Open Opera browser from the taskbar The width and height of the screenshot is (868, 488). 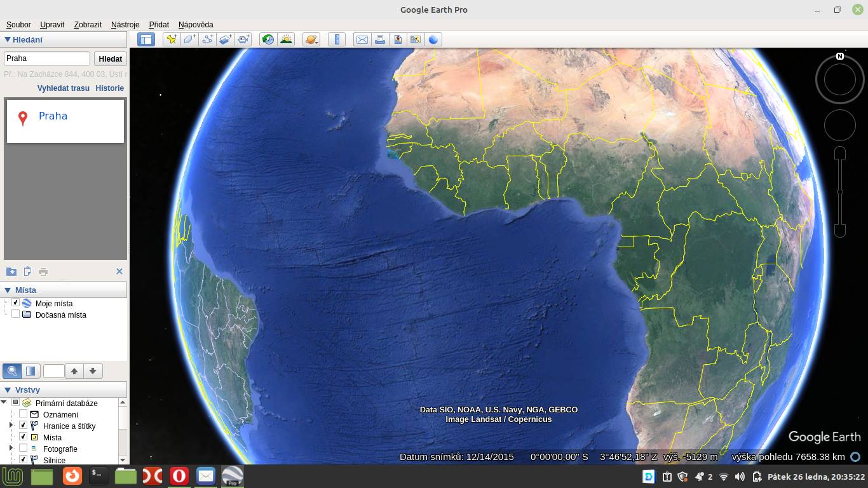tap(179, 476)
